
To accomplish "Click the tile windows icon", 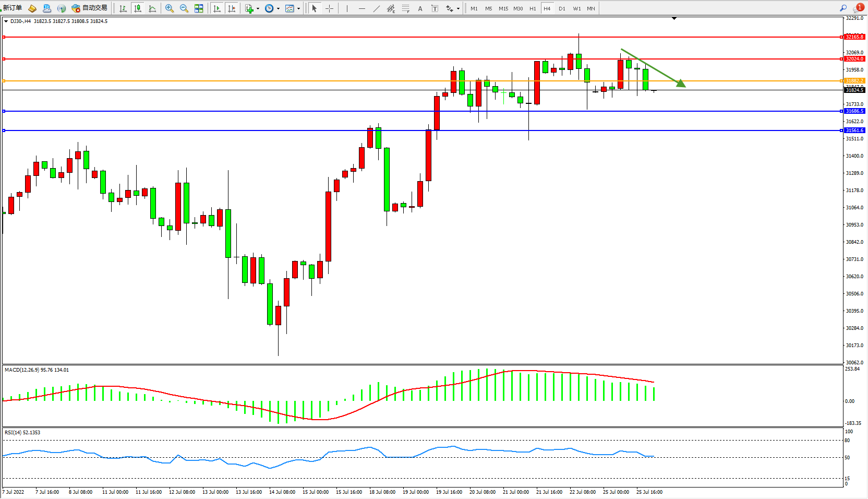I will [199, 8].
